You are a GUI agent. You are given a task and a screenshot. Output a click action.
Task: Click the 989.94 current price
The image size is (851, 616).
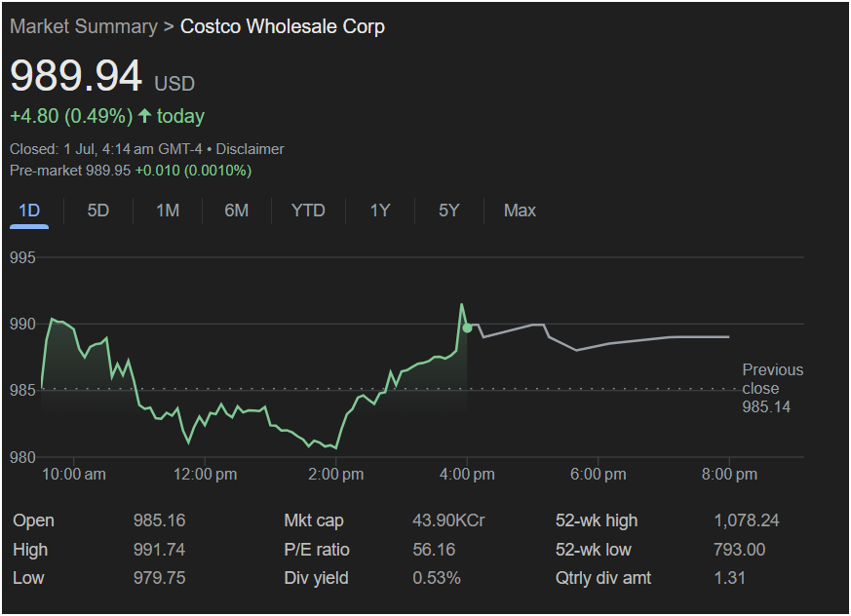click(76, 75)
